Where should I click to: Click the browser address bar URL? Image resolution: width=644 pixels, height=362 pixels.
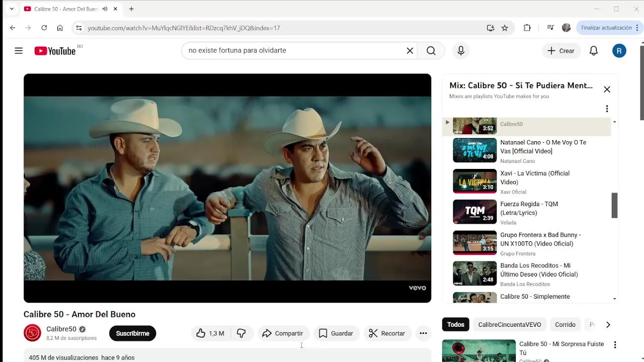(184, 28)
